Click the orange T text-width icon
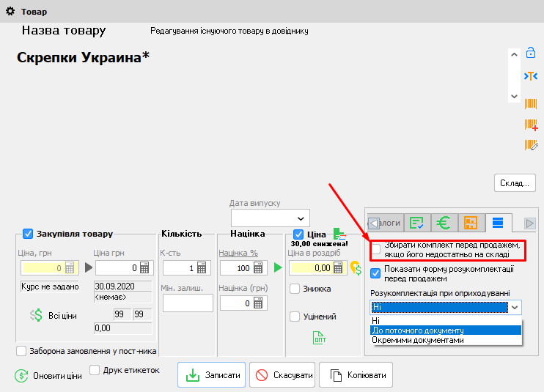 [x=531, y=76]
